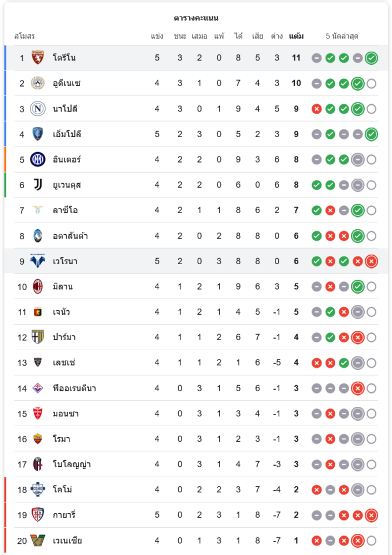Open the อูดิเนเซ team name link
This screenshot has height=555, width=392.
67,83
